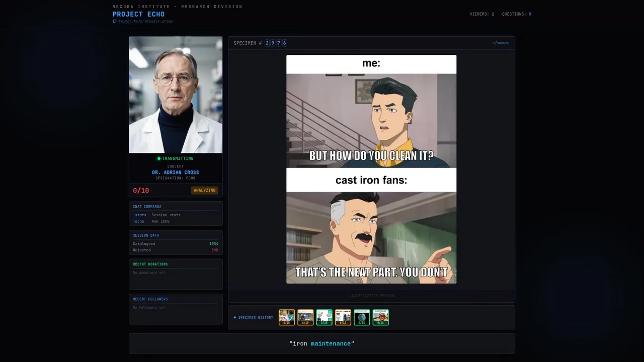644x362 pixels.
Task: Click the SPECIMEN HISTORY label
Action: coord(256,318)
